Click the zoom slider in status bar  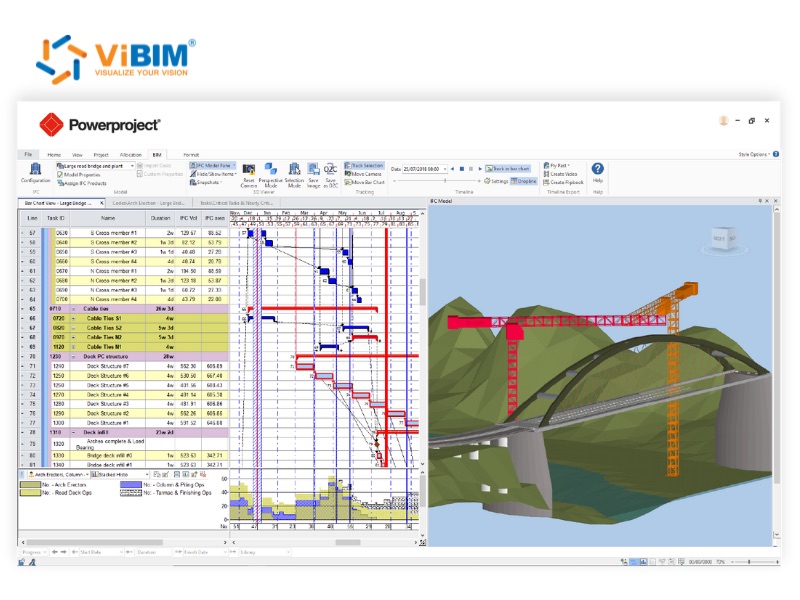click(748, 562)
